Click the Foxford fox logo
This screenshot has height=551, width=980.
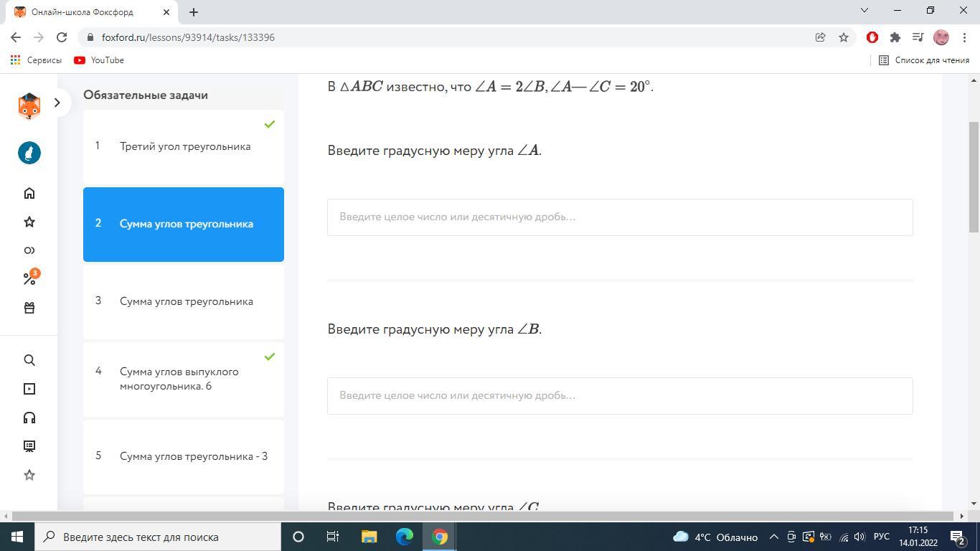[x=29, y=105]
